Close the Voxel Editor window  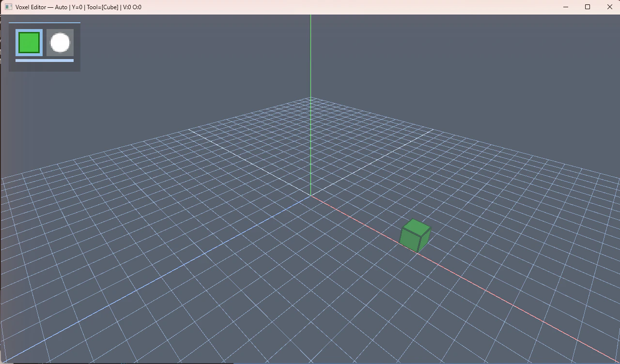tap(609, 7)
